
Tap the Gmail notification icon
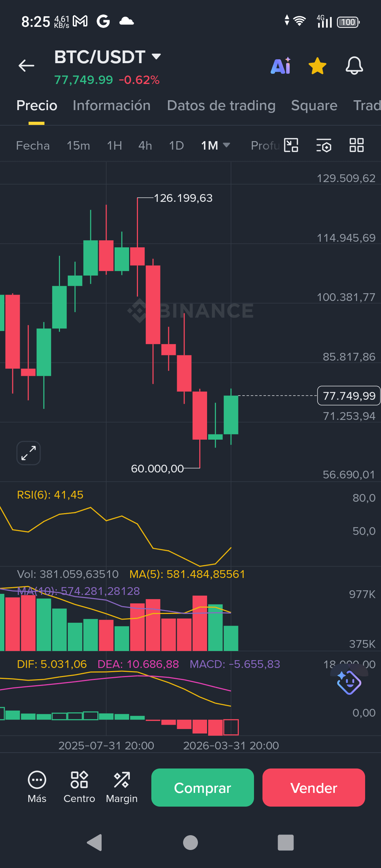[x=80, y=22]
